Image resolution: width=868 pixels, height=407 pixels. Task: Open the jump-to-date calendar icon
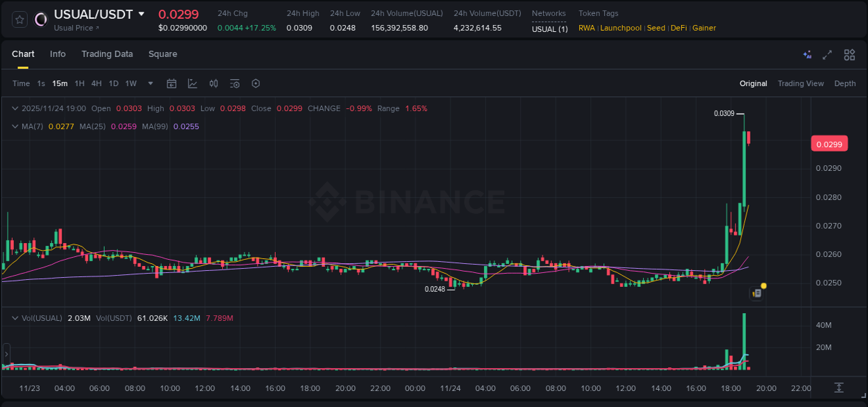172,83
